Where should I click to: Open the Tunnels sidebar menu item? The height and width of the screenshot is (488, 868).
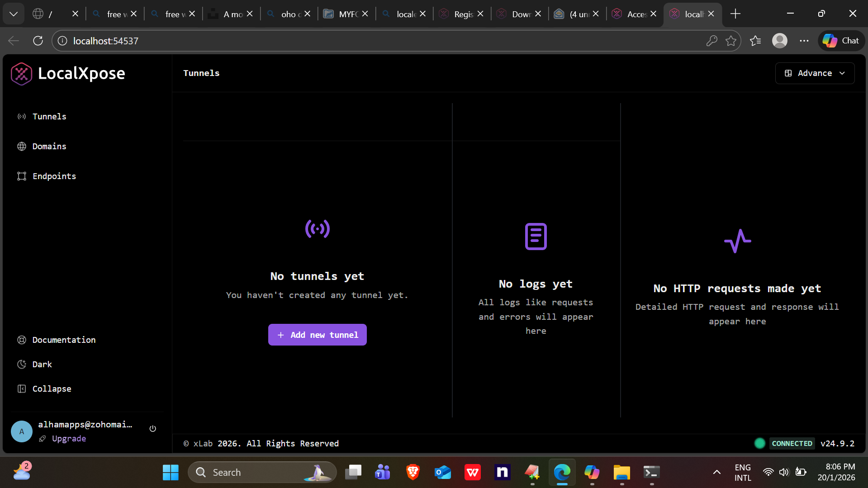[x=49, y=116]
